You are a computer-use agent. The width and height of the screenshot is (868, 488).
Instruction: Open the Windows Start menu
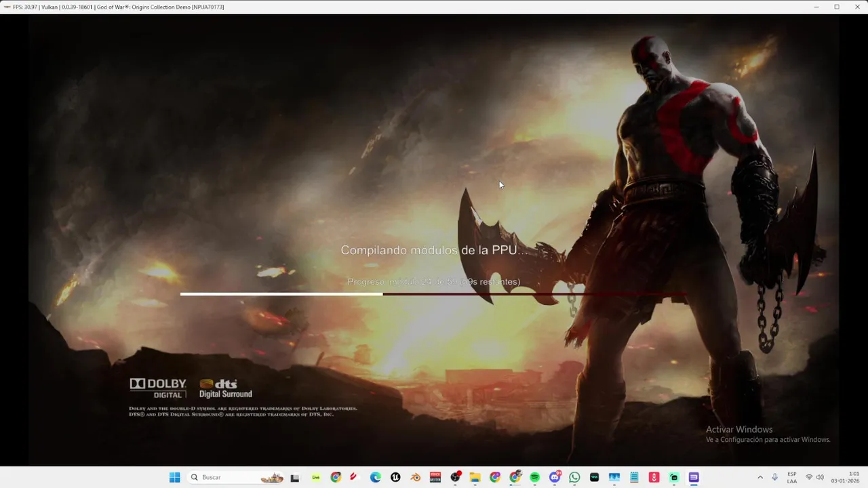click(x=174, y=477)
